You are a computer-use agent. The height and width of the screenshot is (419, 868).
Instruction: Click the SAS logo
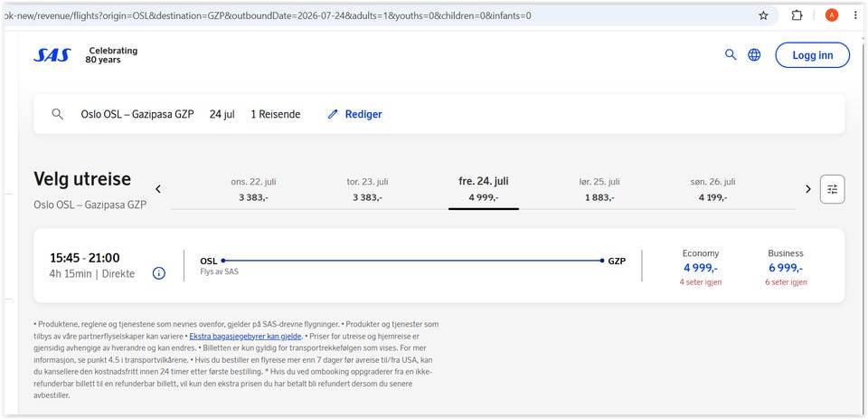tap(52, 55)
